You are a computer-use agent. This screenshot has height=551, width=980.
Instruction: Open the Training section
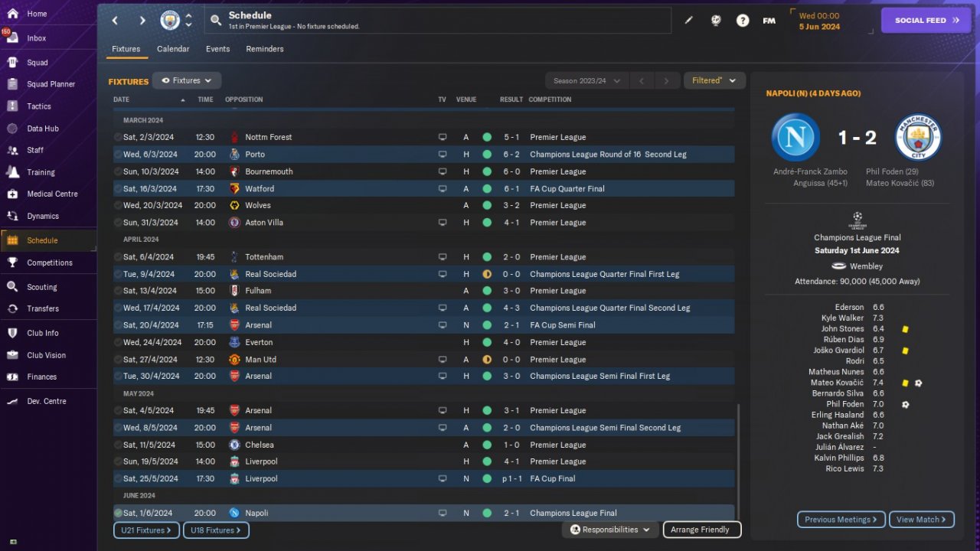(48, 172)
